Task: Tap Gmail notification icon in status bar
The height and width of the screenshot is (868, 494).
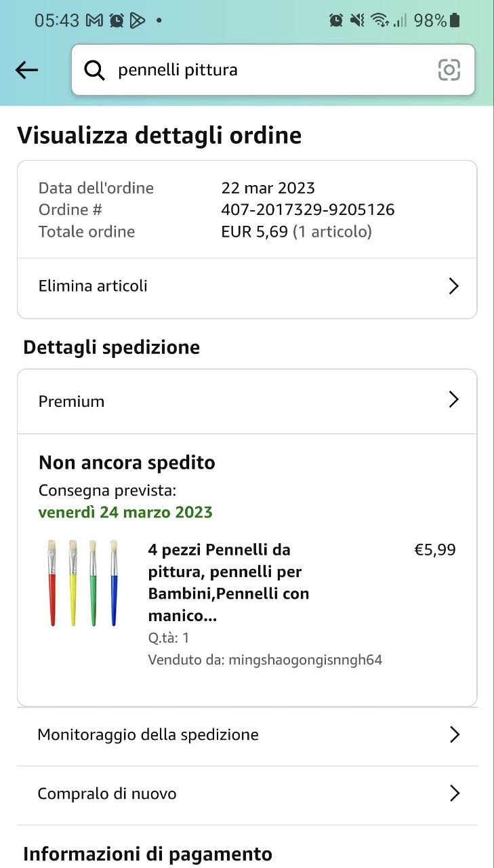Action: (x=95, y=20)
